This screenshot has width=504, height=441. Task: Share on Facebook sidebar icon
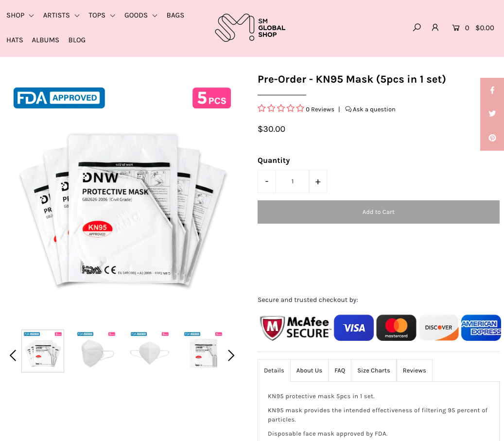point(492,90)
